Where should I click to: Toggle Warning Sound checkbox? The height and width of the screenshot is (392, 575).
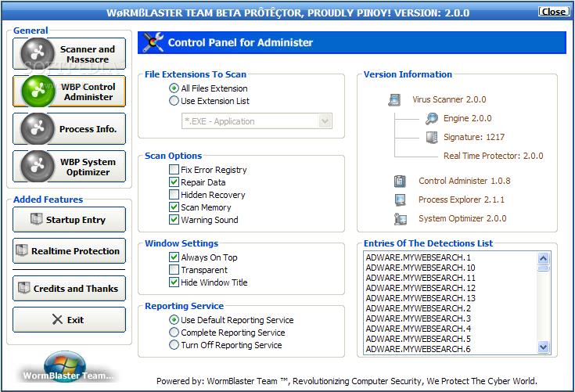(174, 220)
